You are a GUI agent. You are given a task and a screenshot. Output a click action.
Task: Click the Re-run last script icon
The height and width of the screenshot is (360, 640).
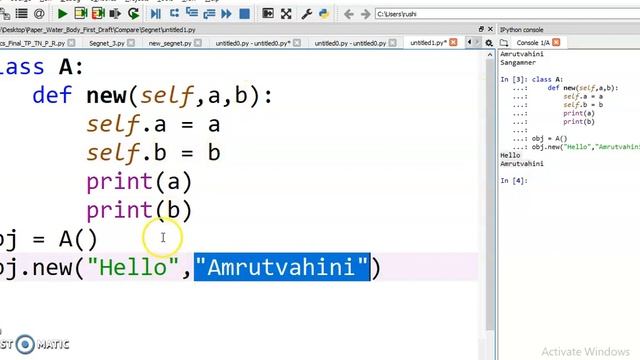[x=133, y=14]
